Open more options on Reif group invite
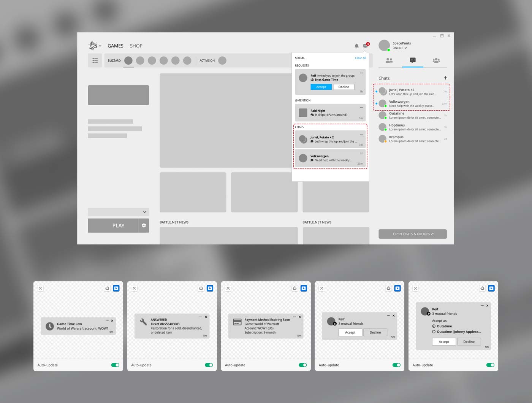 (361, 73)
